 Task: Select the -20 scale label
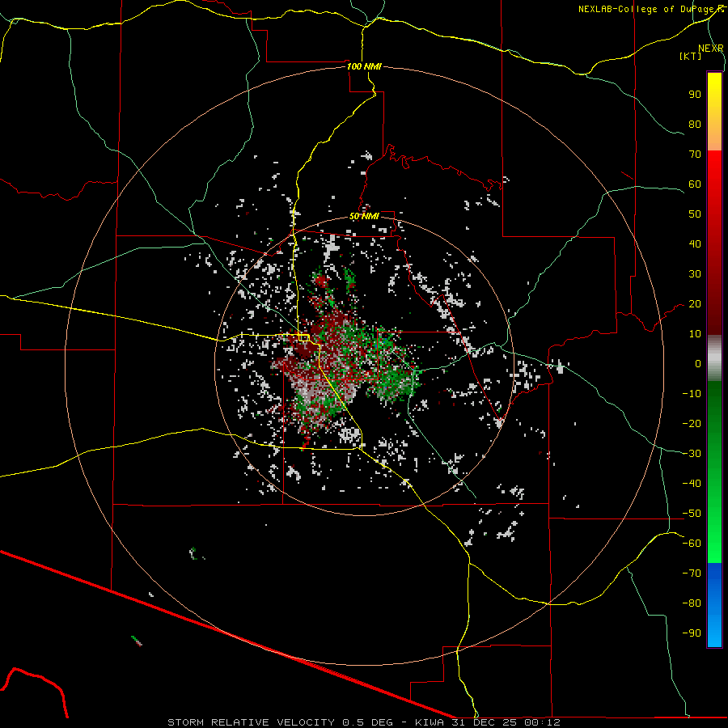point(692,423)
